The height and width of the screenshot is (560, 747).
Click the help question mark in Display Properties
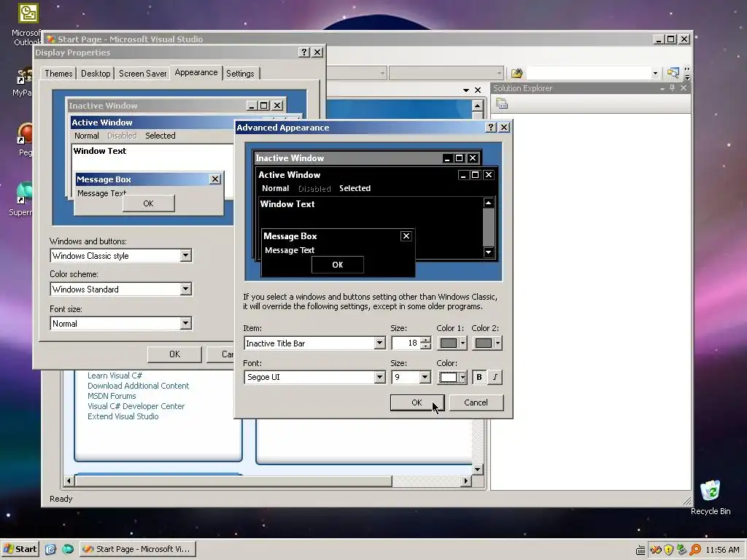304,52
